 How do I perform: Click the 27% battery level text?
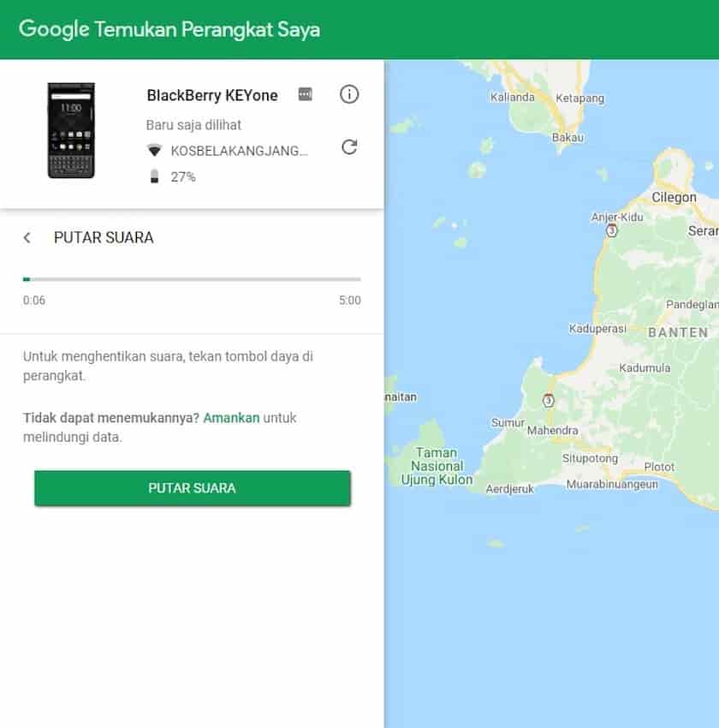pyautogui.click(x=183, y=177)
